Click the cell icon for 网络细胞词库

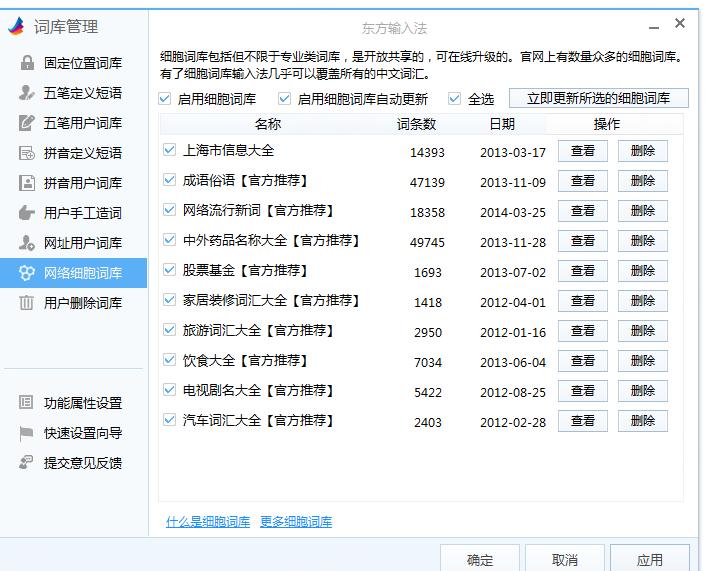(x=27, y=273)
